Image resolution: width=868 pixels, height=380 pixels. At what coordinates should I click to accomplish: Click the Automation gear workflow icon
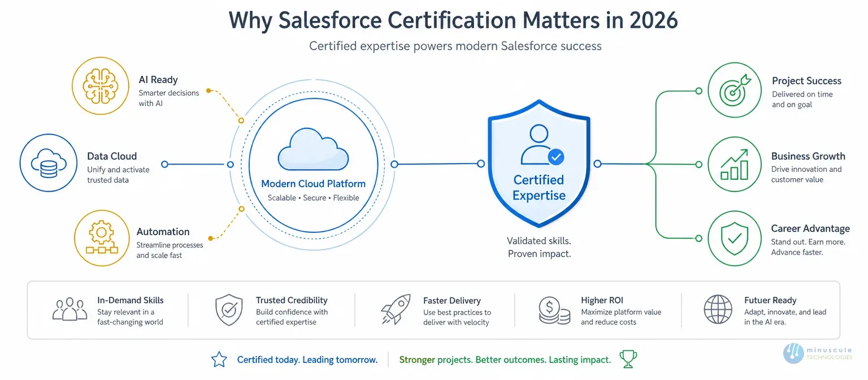(x=102, y=238)
